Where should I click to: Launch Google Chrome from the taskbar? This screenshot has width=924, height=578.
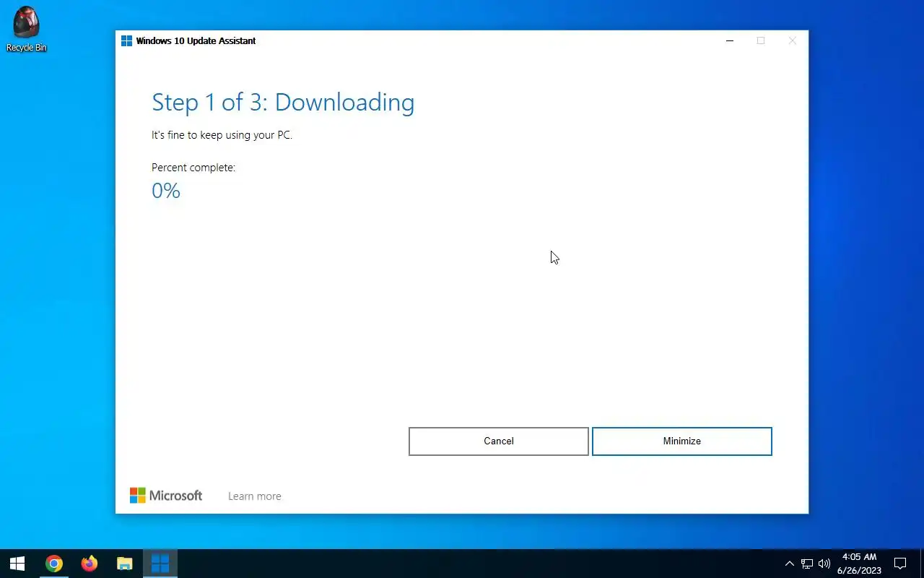pyautogui.click(x=53, y=564)
